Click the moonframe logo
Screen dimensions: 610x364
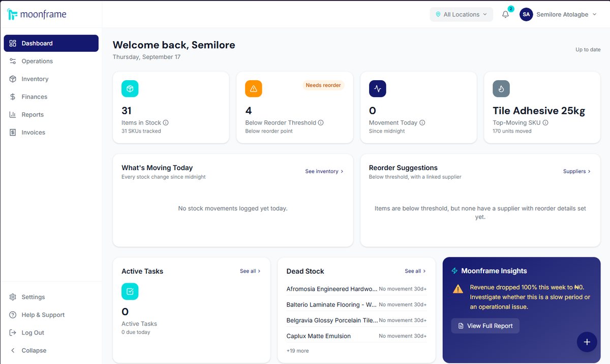click(37, 14)
